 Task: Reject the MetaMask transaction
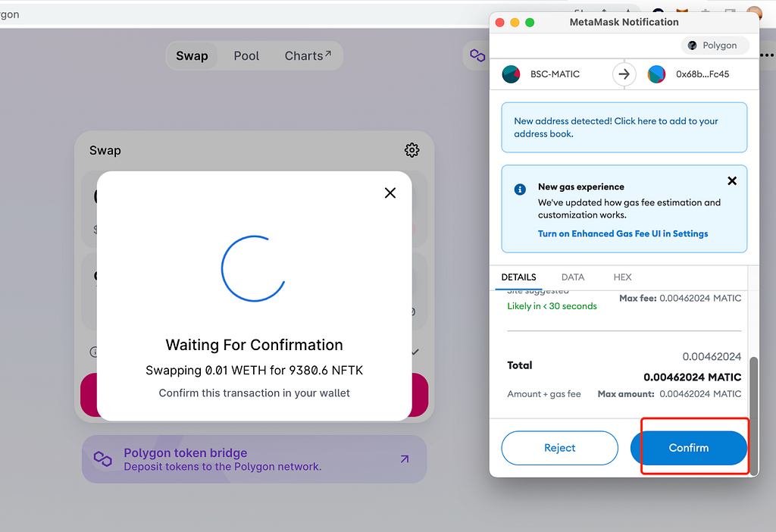(x=560, y=448)
